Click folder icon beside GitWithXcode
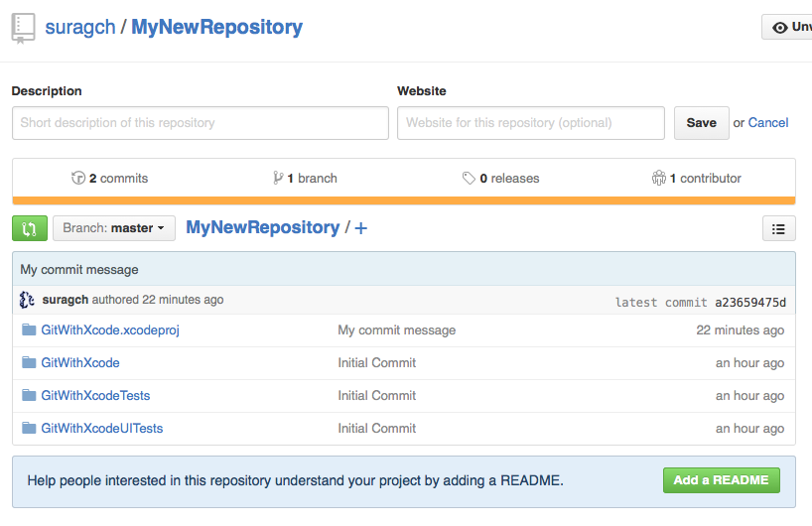Viewport: 812px width, 526px height. click(29, 362)
